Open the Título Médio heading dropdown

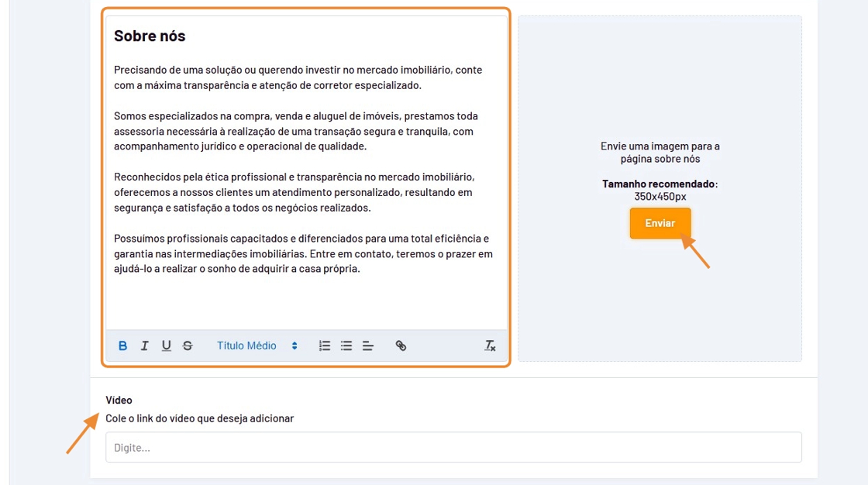[257, 346]
